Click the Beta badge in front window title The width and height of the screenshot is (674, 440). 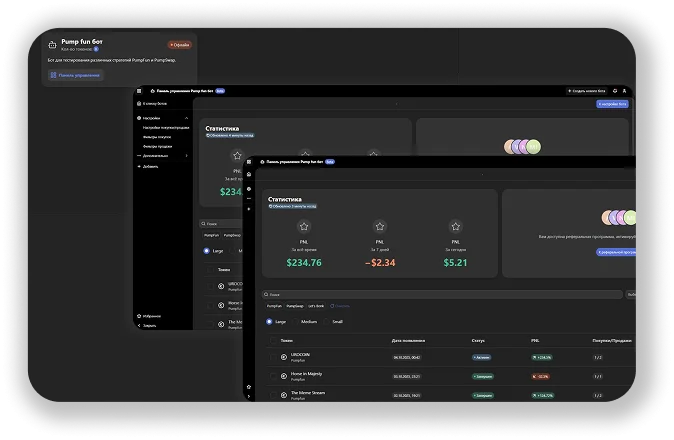coord(330,162)
